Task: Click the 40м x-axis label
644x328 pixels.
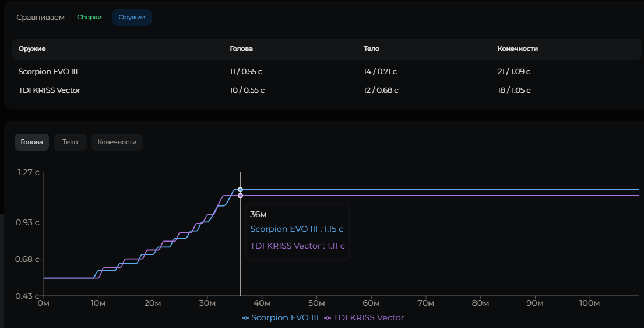Action: (x=262, y=303)
